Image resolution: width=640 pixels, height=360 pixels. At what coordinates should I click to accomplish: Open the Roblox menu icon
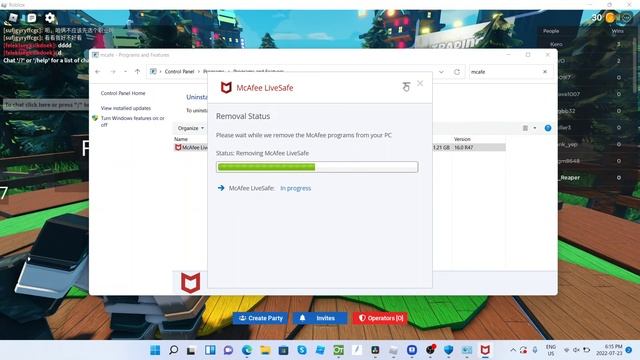[13, 18]
